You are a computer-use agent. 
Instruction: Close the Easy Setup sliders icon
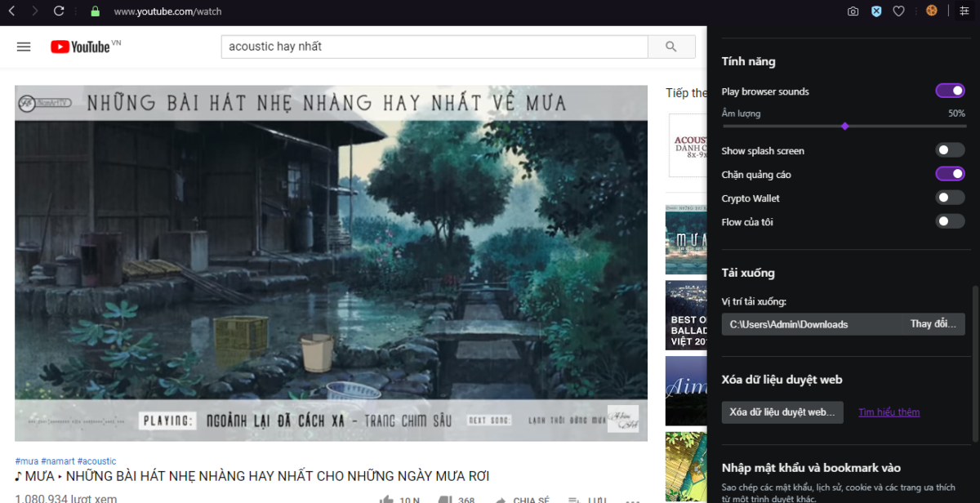pyautogui.click(x=964, y=11)
